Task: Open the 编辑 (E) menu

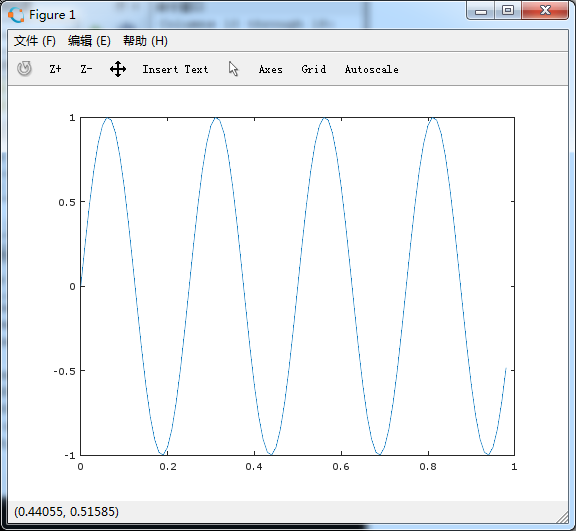Action: point(89,41)
